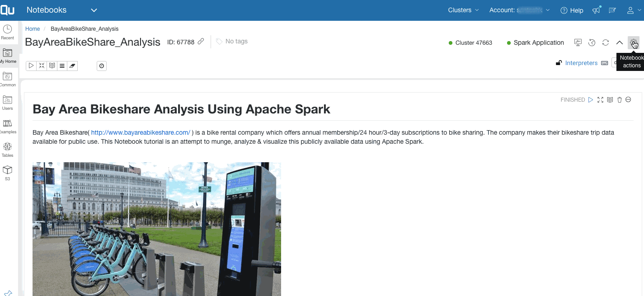
Task: Open the S3 sidebar tab
Action: pyautogui.click(x=8, y=174)
